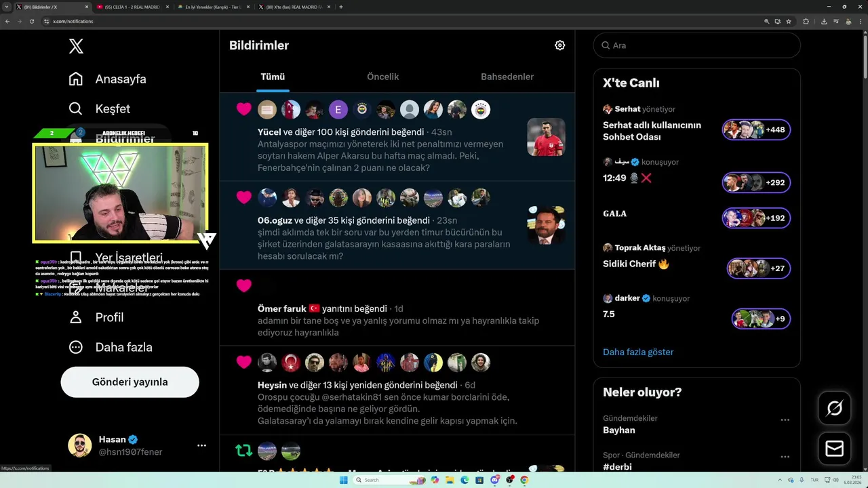
Task: Join Serhat's Sohbet Odası space
Action: 652,131
